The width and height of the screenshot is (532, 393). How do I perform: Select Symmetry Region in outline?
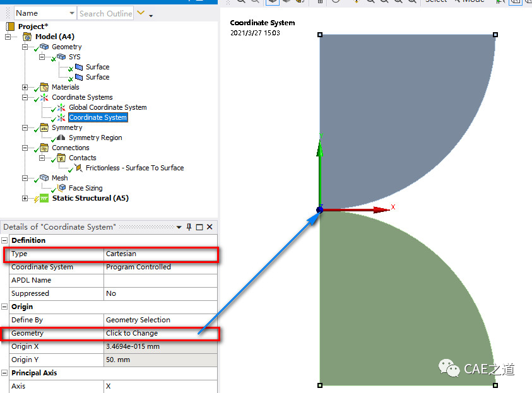95,138
